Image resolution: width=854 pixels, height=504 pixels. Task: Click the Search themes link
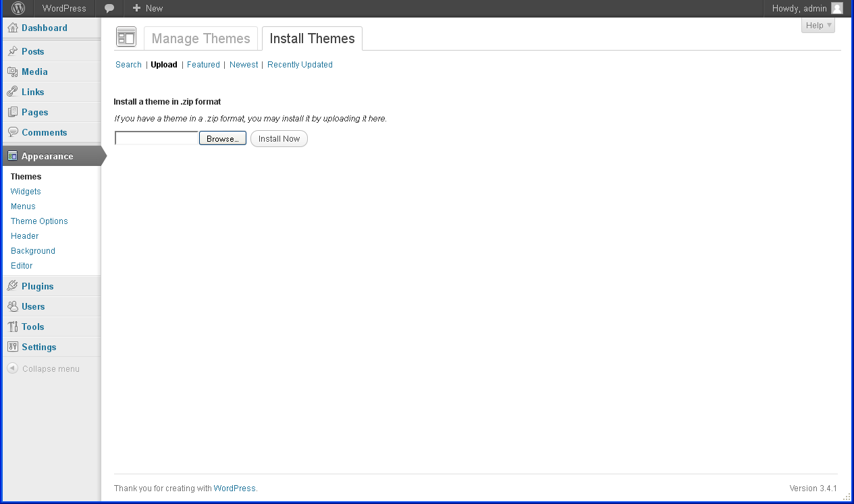click(x=128, y=65)
